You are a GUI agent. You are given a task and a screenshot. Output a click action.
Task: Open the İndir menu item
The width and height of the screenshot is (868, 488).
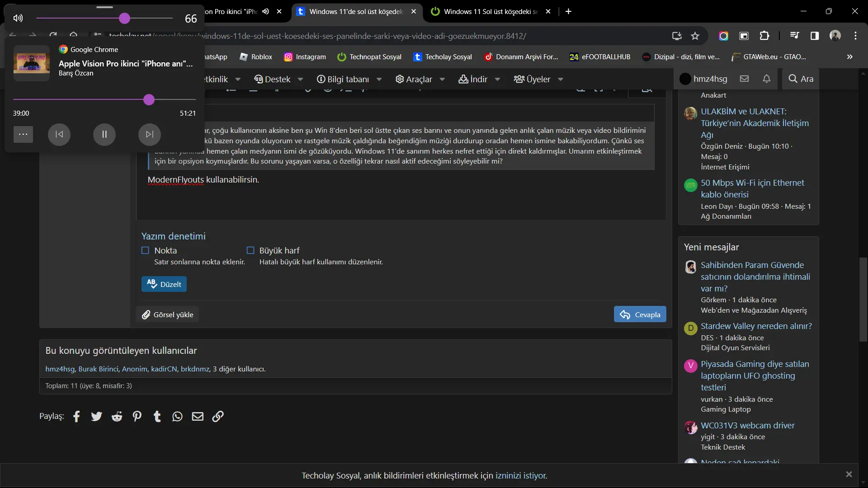click(473, 79)
